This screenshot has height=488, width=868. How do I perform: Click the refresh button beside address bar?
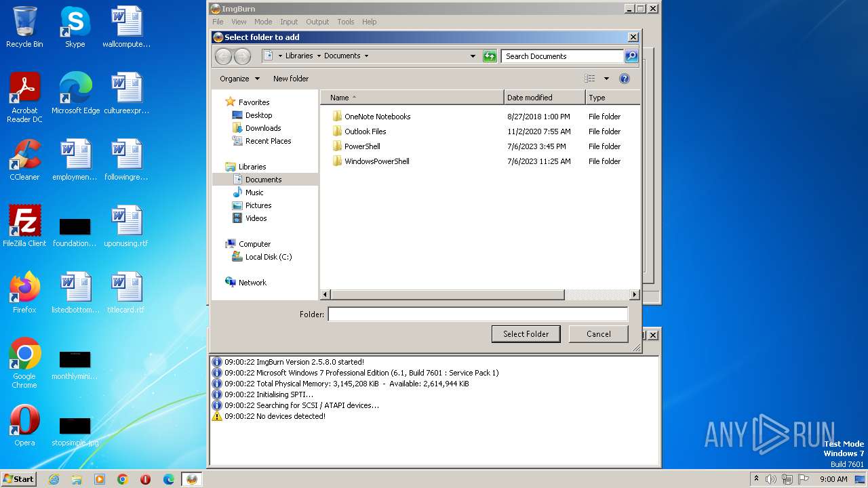pyautogui.click(x=490, y=56)
